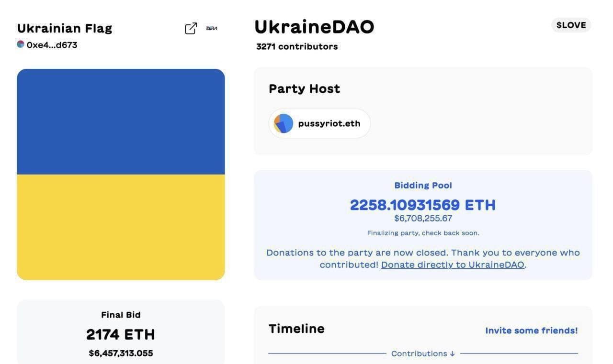The width and height of the screenshot is (613, 364).
Task: Click the $LOVE token badge
Action: 571,25
